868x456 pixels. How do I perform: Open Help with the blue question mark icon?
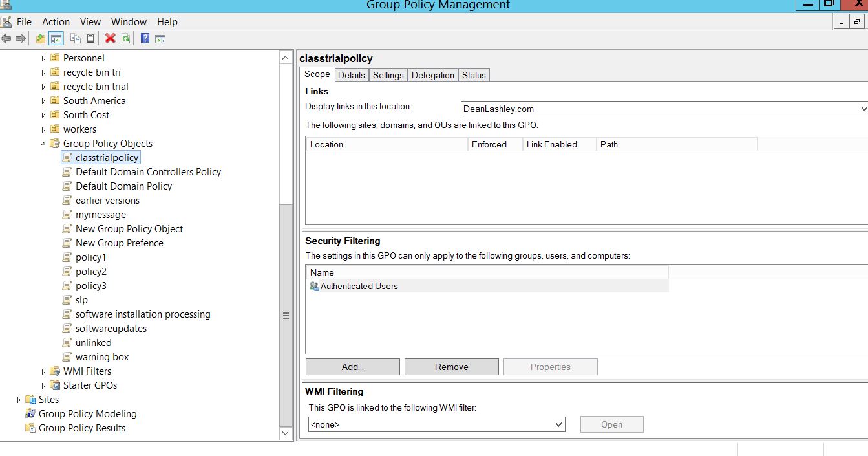point(145,39)
